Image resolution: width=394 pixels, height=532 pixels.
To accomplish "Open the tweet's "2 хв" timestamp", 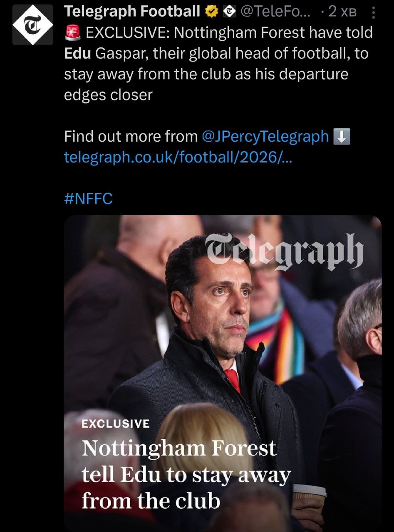I will click(x=342, y=12).
